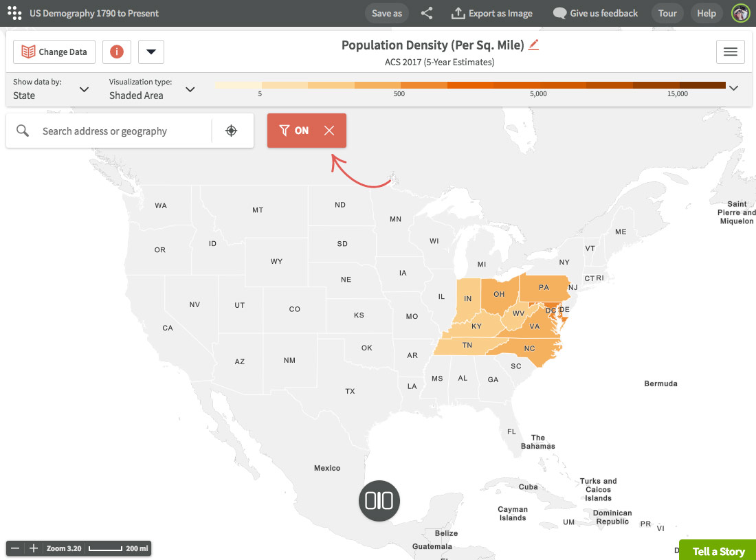Expand the Show data by State dropdown
Screen dimensions: 756x560
(51, 89)
